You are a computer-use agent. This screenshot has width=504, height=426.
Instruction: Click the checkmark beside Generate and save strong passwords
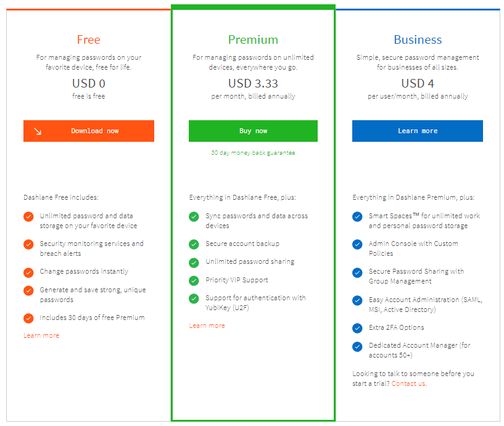[28, 290]
